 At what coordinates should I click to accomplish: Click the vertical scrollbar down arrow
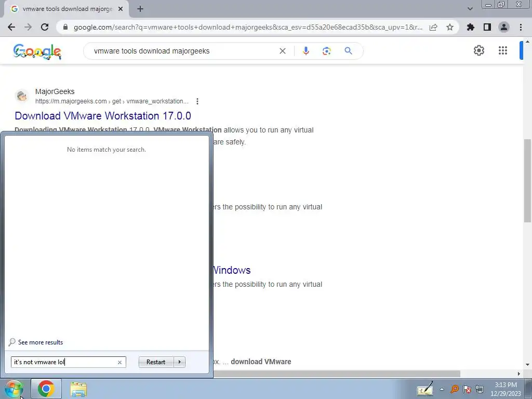[x=527, y=365]
